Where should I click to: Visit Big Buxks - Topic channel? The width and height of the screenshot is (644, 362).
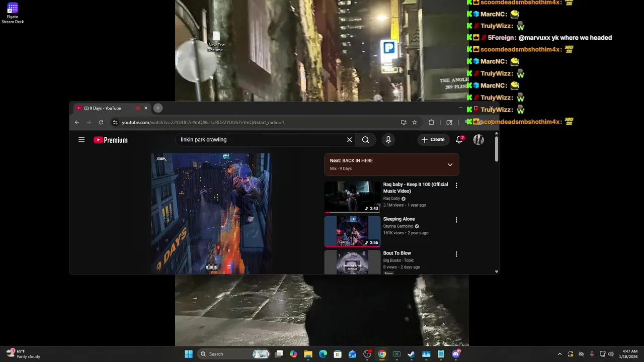pyautogui.click(x=398, y=260)
